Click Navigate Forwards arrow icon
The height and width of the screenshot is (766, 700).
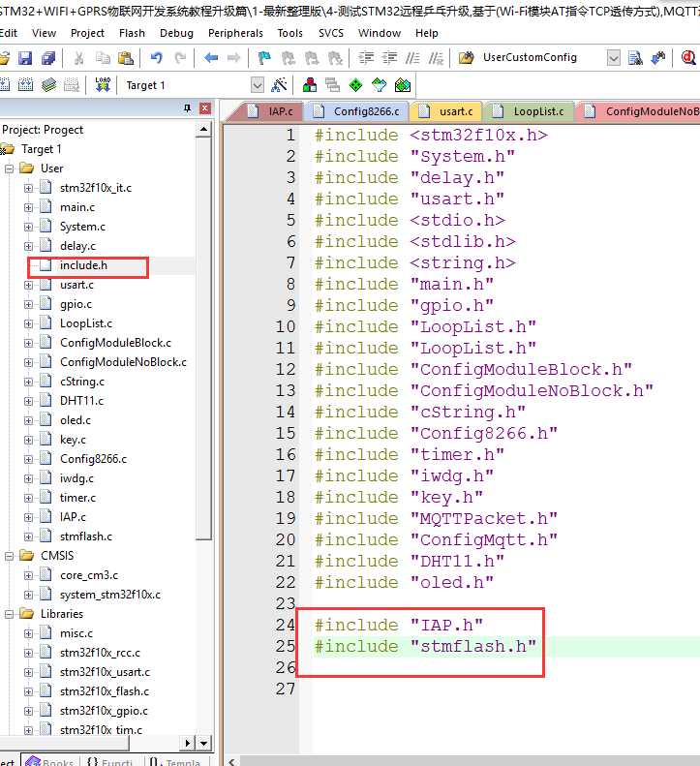(234, 58)
